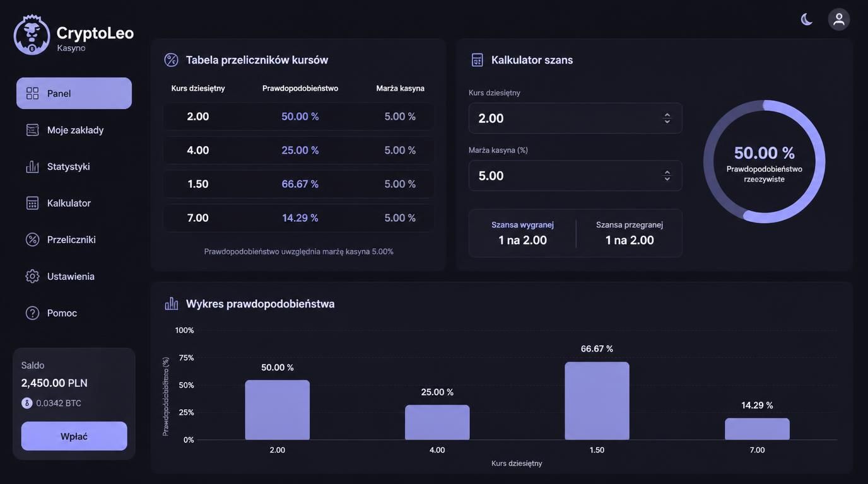The height and width of the screenshot is (484, 868).
Task: Click the Kalkulator sidebar icon
Action: point(32,203)
